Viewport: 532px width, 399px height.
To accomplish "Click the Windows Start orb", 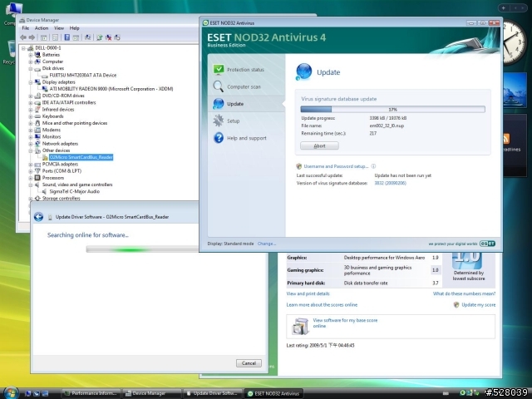I will coord(11,393).
